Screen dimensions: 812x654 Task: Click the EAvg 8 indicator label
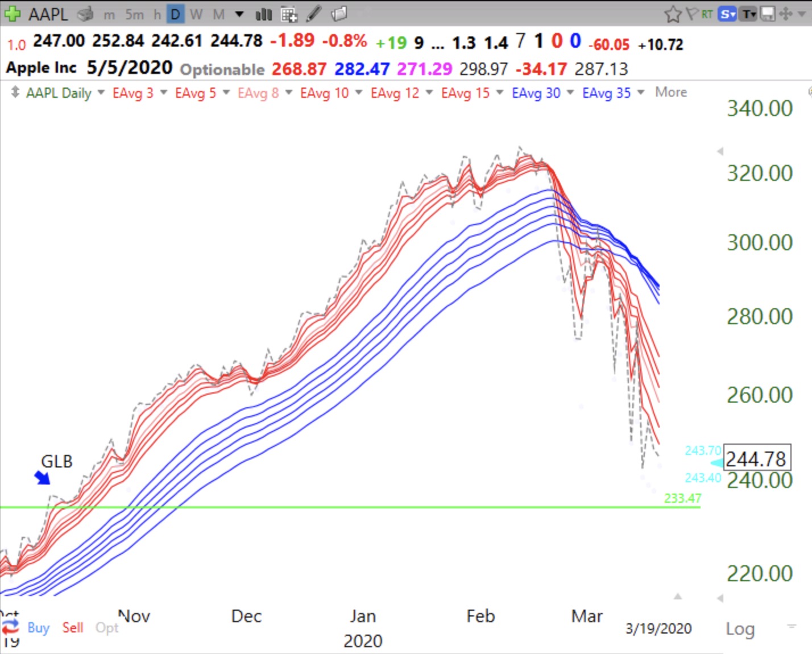coord(258,93)
